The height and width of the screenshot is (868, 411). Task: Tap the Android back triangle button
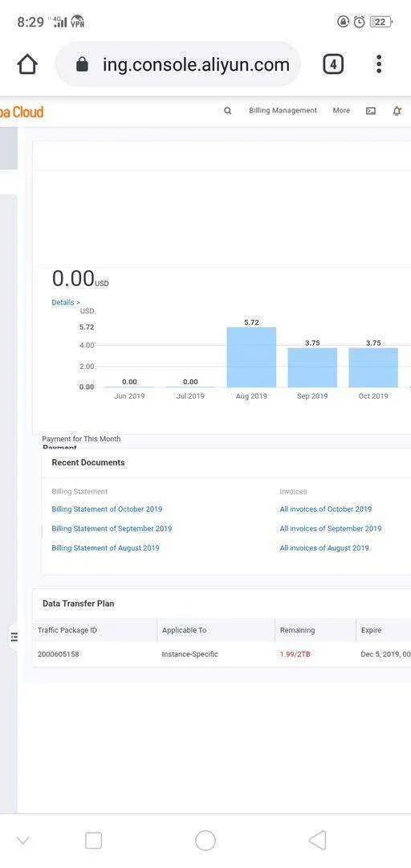317,840
